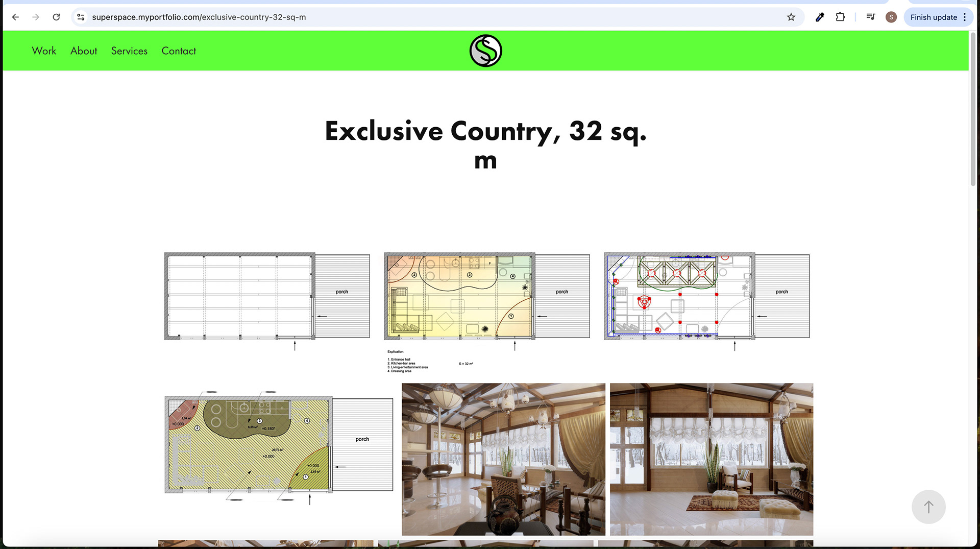Image resolution: width=980 pixels, height=549 pixels.
Task: Click the 'Exclusive Country, 32 sq. m' heading
Action: pyautogui.click(x=485, y=145)
